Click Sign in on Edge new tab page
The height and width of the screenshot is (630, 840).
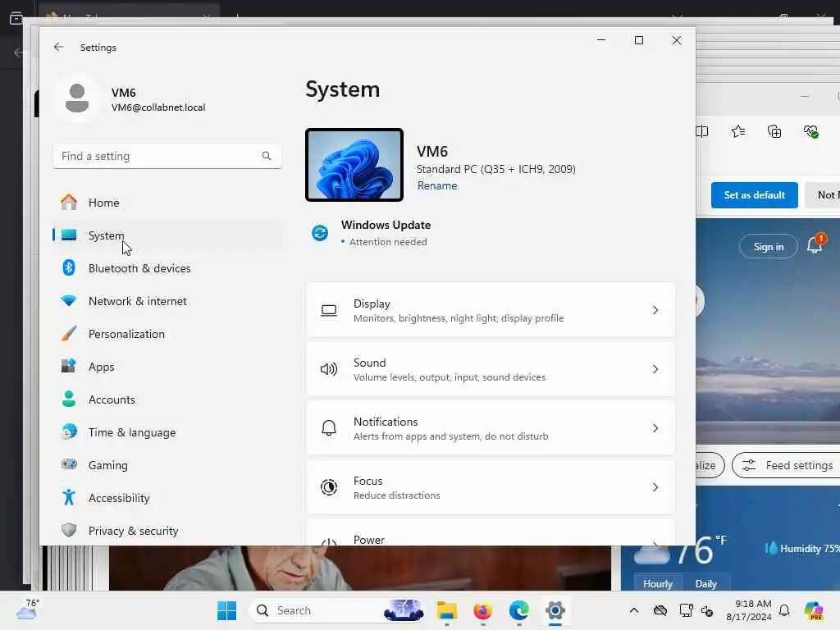(x=768, y=246)
